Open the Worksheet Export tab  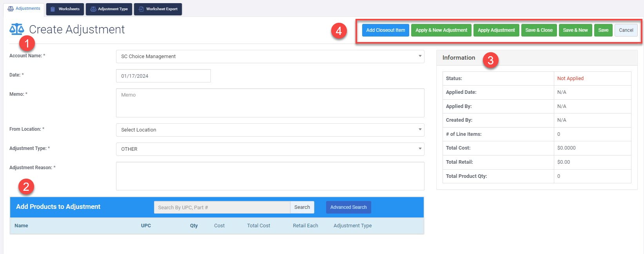click(x=158, y=9)
